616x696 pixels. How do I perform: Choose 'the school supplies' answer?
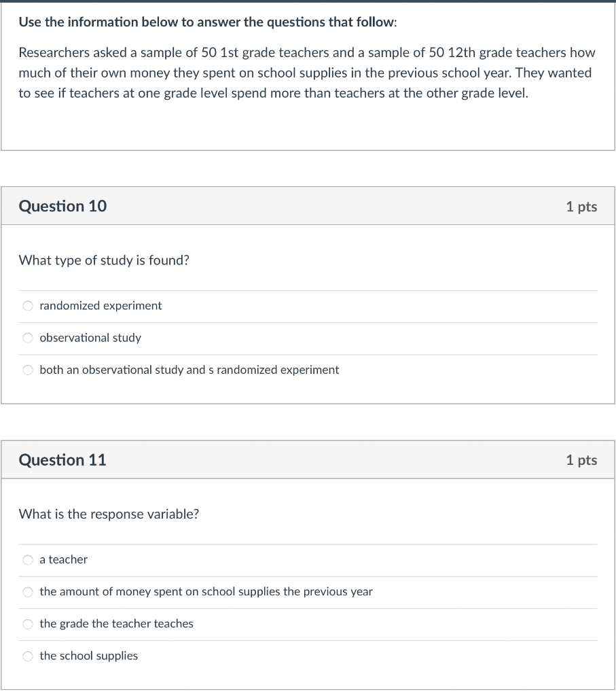coord(27,655)
